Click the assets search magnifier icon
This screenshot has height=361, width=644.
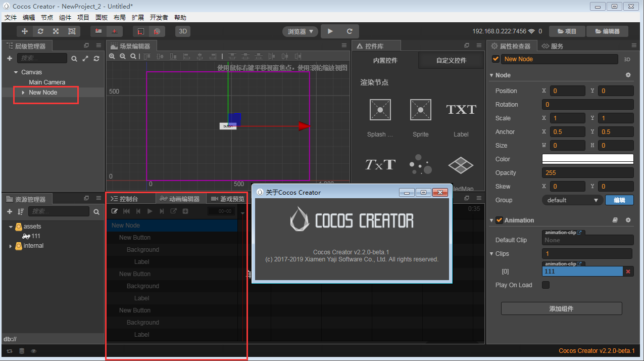[96, 211]
